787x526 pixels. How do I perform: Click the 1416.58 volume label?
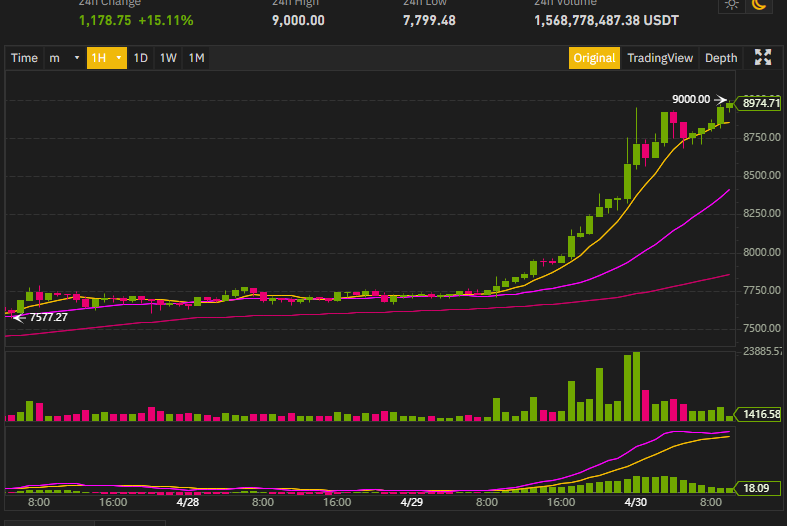(x=758, y=414)
